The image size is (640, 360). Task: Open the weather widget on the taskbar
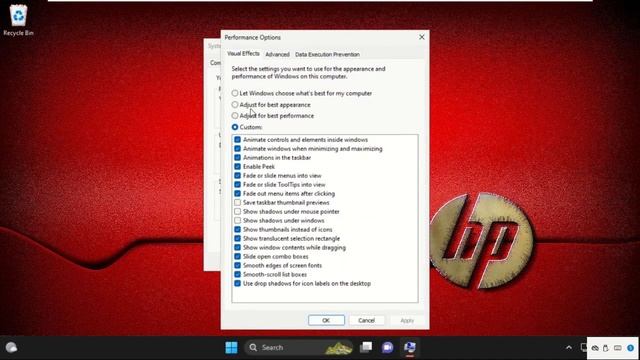point(11,347)
